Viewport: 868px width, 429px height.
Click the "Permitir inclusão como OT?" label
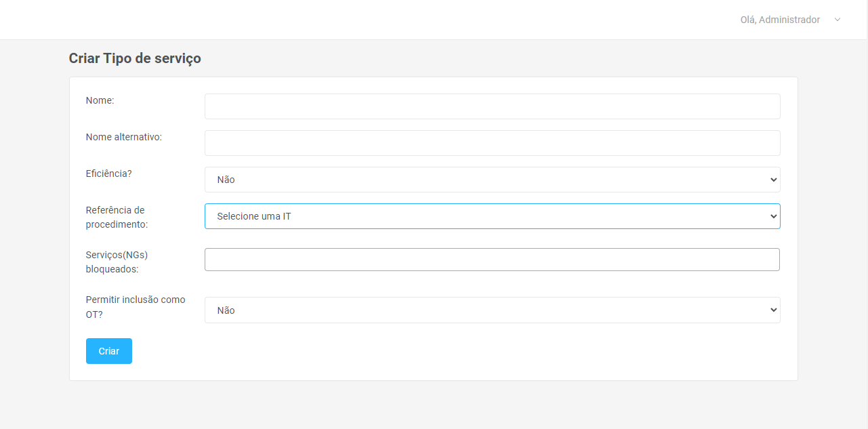coord(136,306)
